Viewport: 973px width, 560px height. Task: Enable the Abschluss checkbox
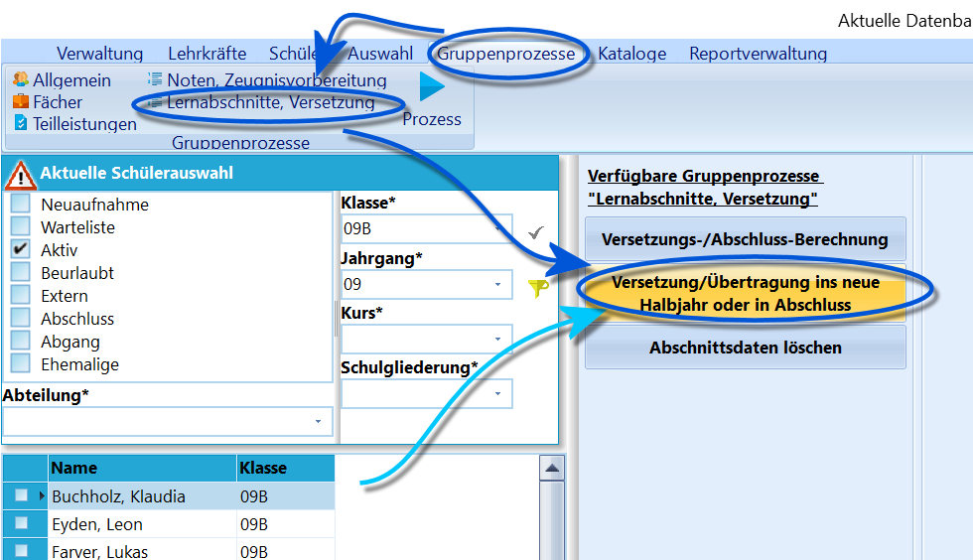pos(21,318)
